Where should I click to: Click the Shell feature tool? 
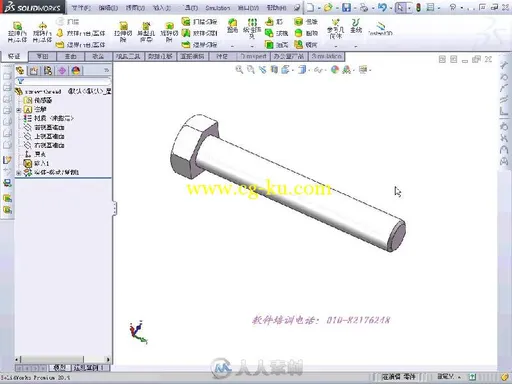coord(276,44)
